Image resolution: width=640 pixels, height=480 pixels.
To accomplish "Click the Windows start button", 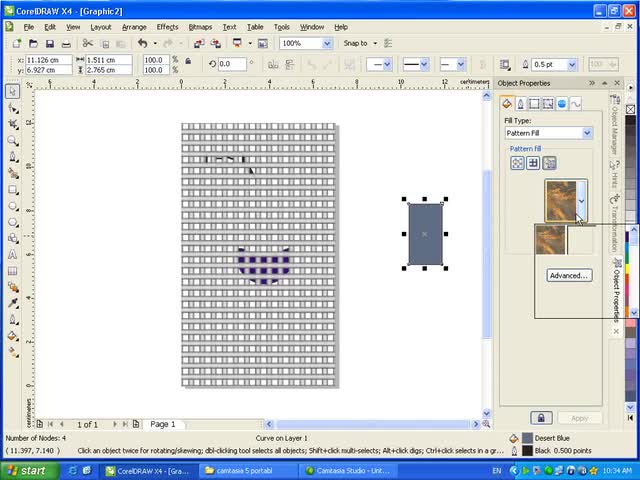I will (x=26, y=470).
